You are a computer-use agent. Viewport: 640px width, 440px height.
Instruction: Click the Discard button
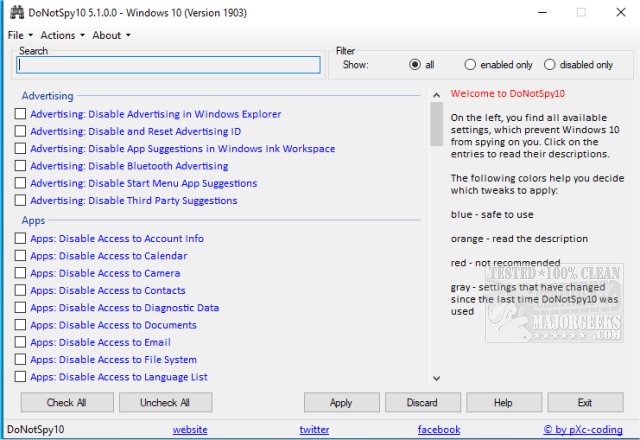pos(422,402)
